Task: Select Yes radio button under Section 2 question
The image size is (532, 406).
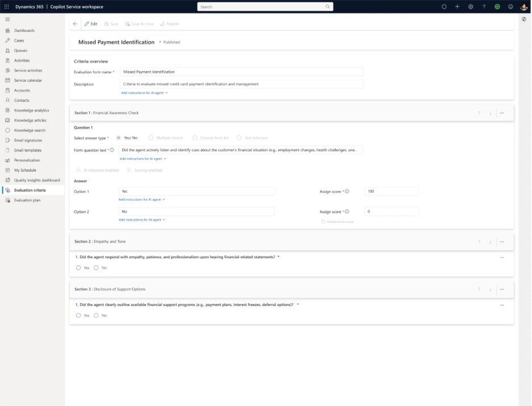Action: [x=79, y=267]
